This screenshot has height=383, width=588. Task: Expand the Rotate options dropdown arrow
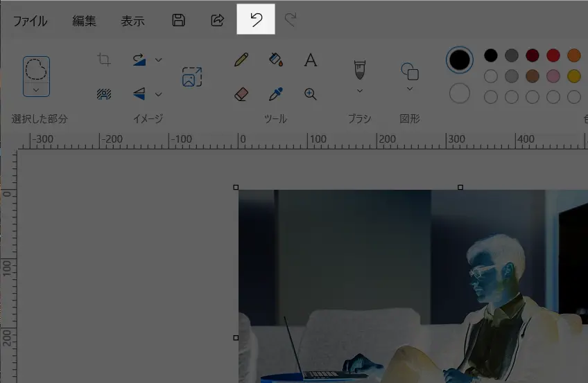tap(159, 60)
